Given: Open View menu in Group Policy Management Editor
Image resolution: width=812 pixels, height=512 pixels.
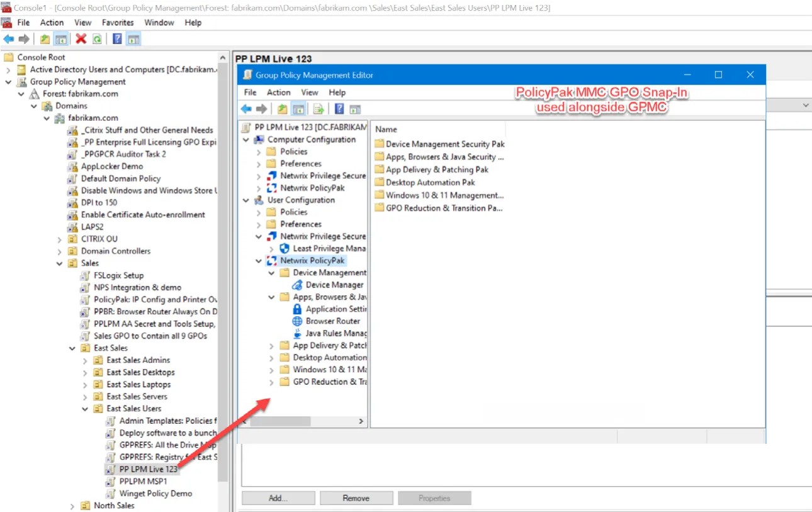Looking at the screenshot, I should pyautogui.click(x=310, y=93).
